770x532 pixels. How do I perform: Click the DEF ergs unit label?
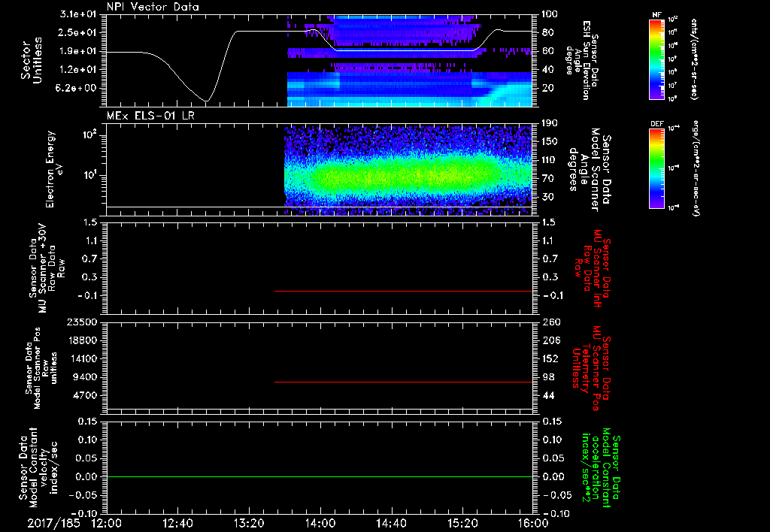tap(696, 168)
